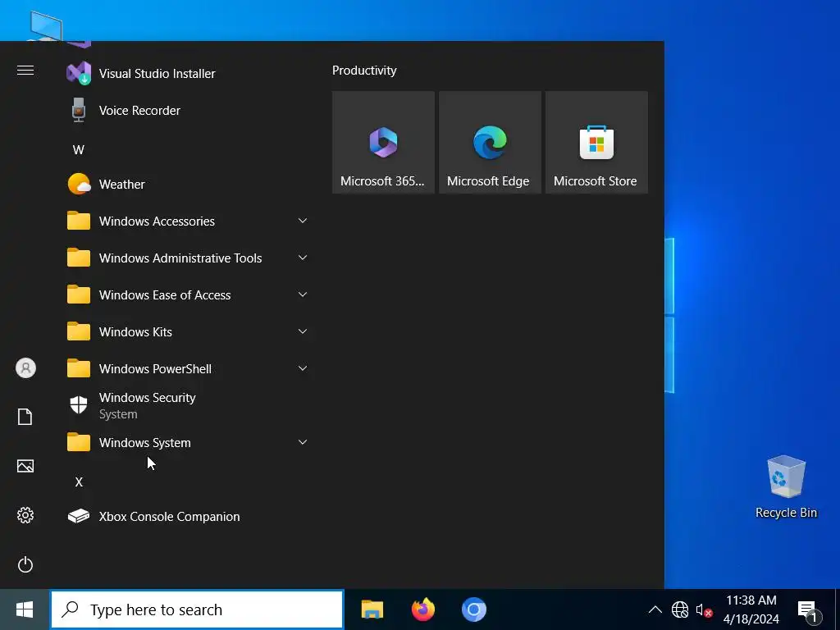Open the Weather app icon
This screenshot has height=630, width=840.
(79, 185)
